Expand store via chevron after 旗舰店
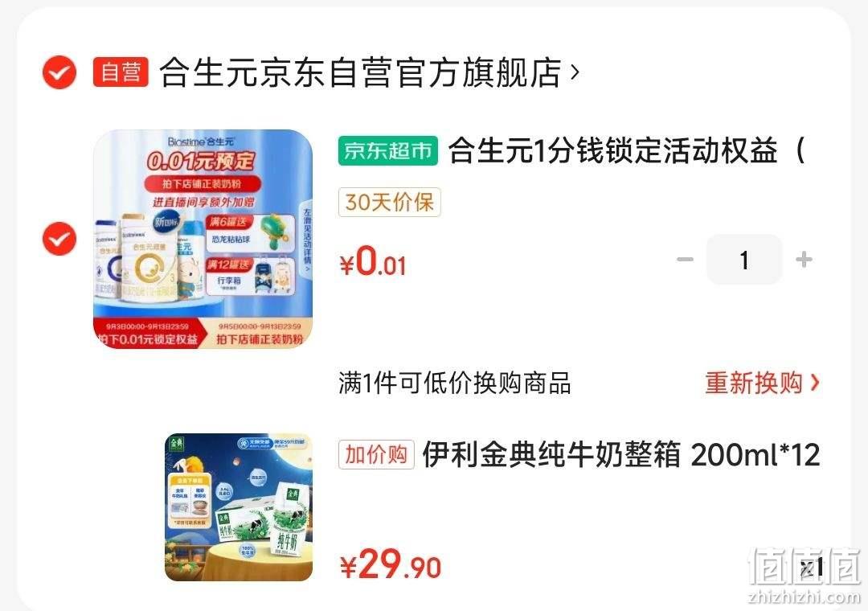The height and width of the screenshot is (611, 868). (x=575, y=72)
